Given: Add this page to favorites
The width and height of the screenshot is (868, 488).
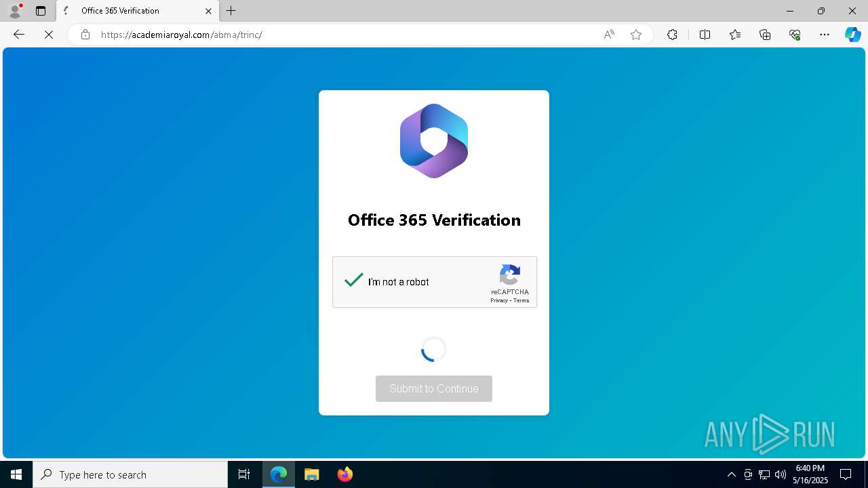Looking at the screenshot, I should (636, 35).
